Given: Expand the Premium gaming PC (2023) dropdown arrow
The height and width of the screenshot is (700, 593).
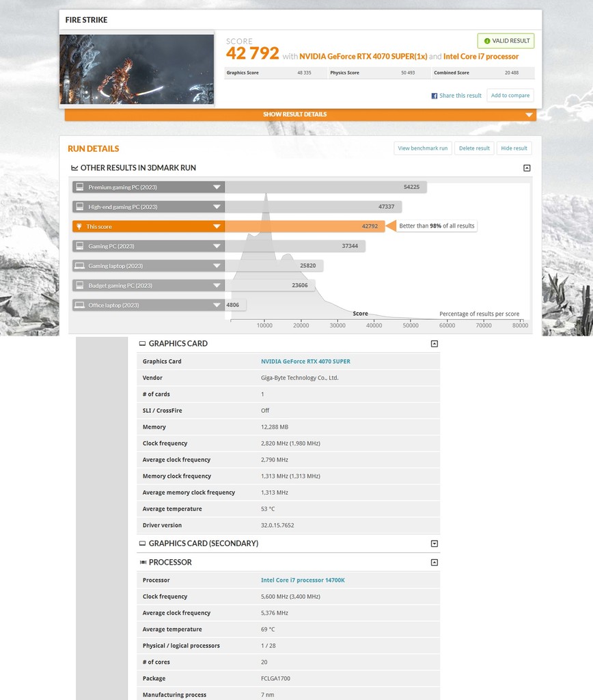Looking at the screenshot, I should 217,187.
